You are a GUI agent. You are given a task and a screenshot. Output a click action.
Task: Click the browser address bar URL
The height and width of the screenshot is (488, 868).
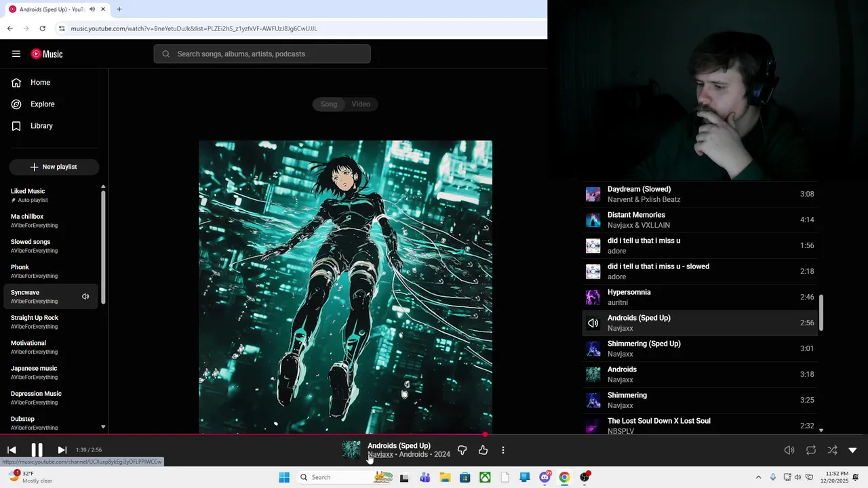point(194,28)
